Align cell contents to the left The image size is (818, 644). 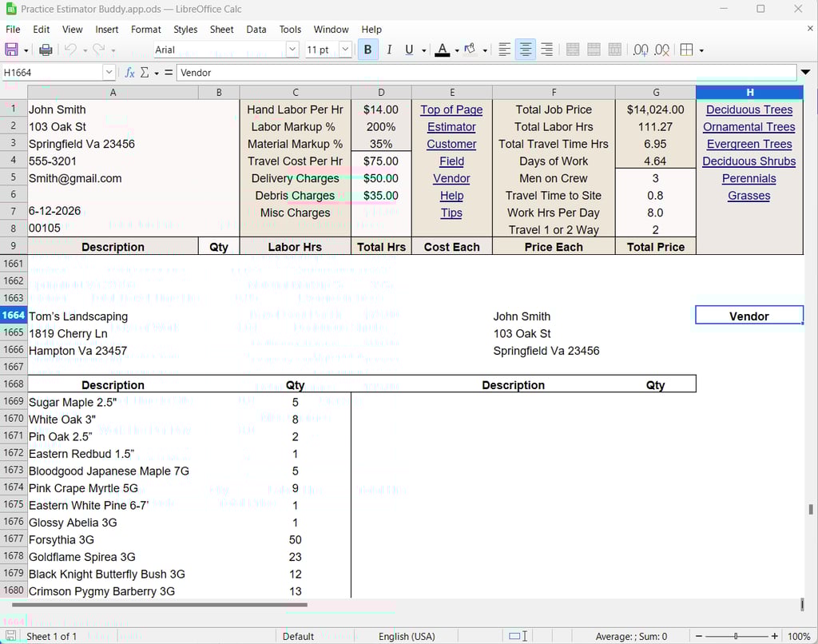(504, 50)
